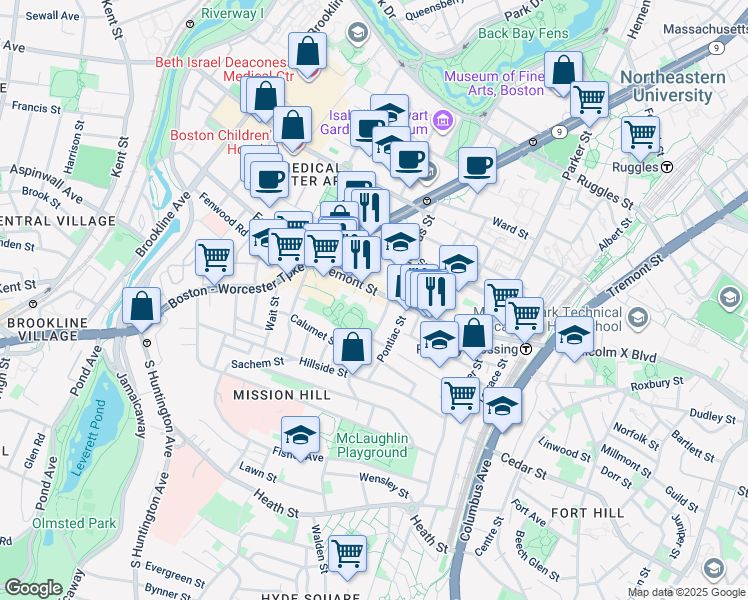Open the shopping cart marker beside Northeastern University
Image resolution: width=748 pixels, height=600 pixels.
(590, 101)
